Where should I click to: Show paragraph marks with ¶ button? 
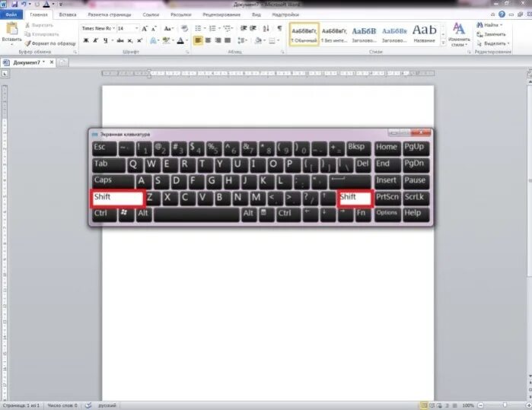point(279,28)
